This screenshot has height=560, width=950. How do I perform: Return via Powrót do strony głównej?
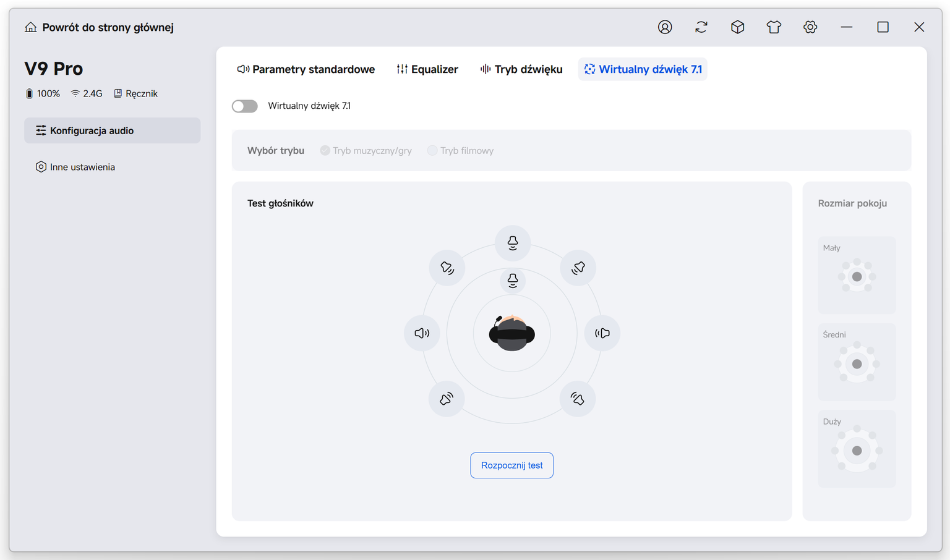coord(100,27)
